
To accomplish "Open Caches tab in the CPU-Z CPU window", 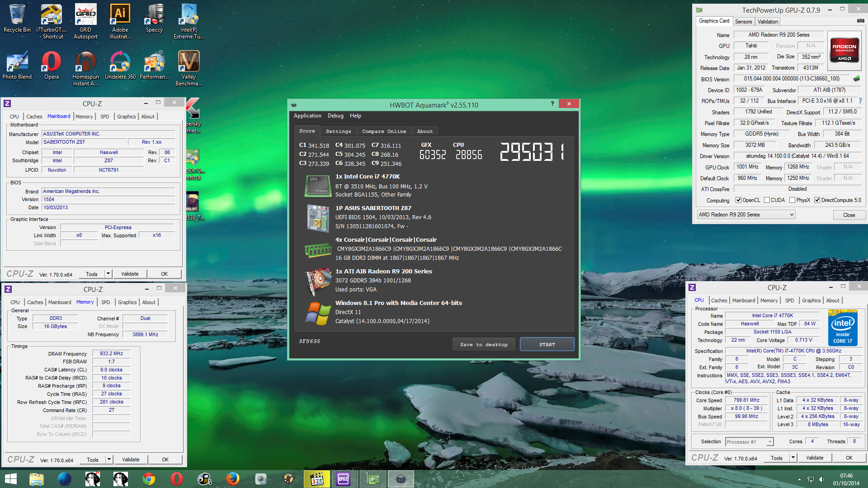I will (x=719, y=300).
